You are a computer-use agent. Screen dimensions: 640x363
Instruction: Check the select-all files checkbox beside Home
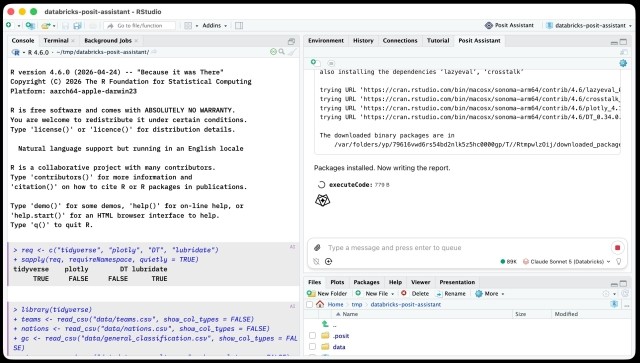(x=309, y=305)
